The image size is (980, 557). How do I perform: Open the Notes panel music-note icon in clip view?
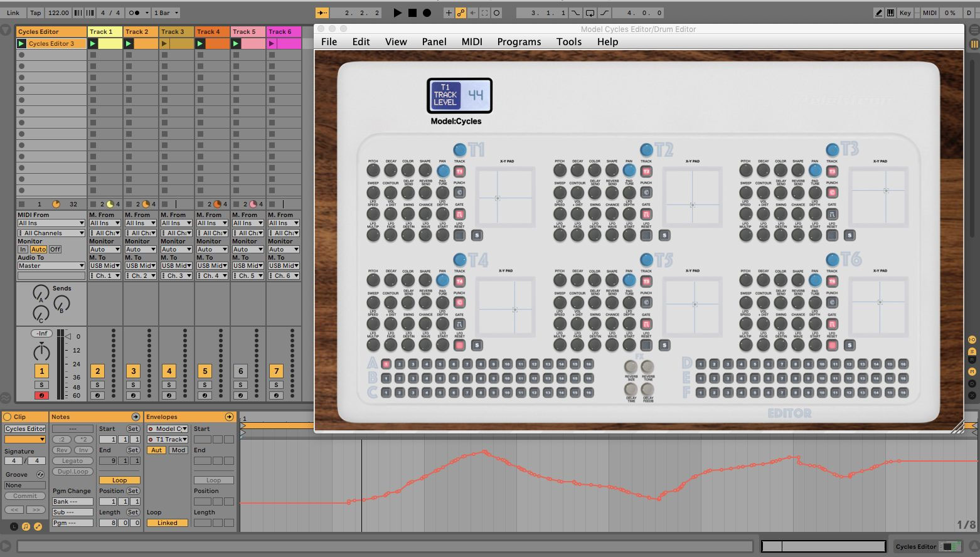pyautogui.click(x=25, y=526)
